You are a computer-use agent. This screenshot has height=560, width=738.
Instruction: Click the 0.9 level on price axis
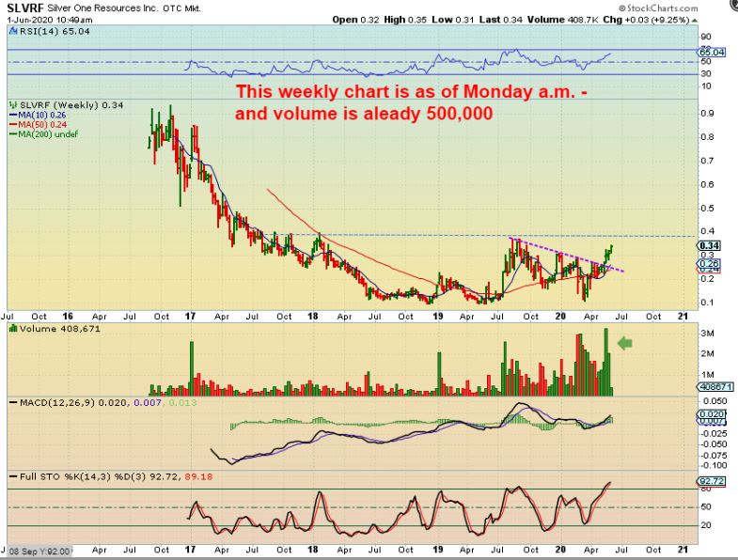click(x=707, y=114)
